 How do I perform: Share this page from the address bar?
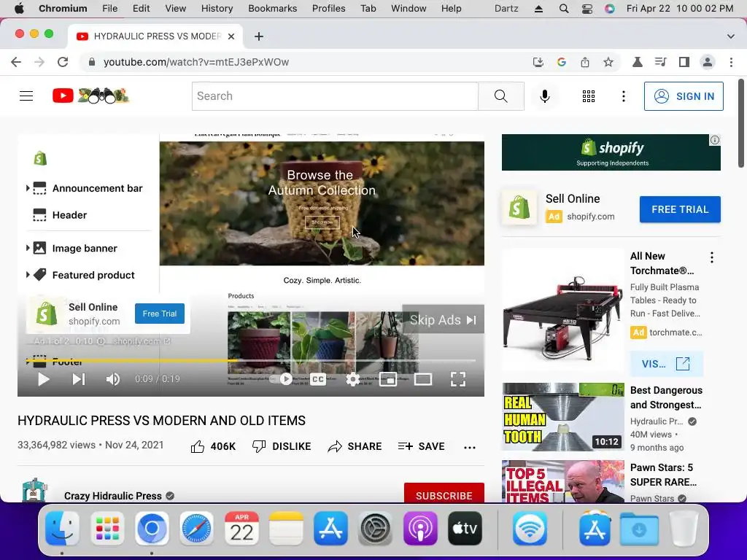click(x=584, y=62)
